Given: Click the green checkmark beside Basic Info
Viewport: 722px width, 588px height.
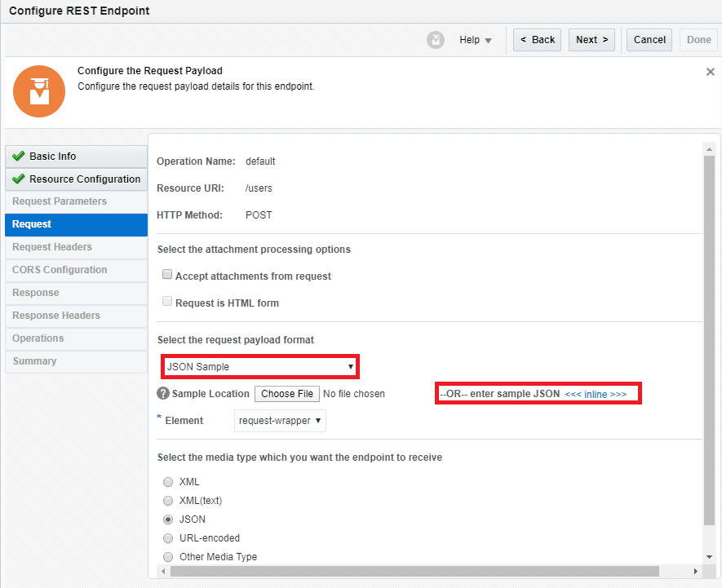Looking at the screenshot, I should coord(17,156).
